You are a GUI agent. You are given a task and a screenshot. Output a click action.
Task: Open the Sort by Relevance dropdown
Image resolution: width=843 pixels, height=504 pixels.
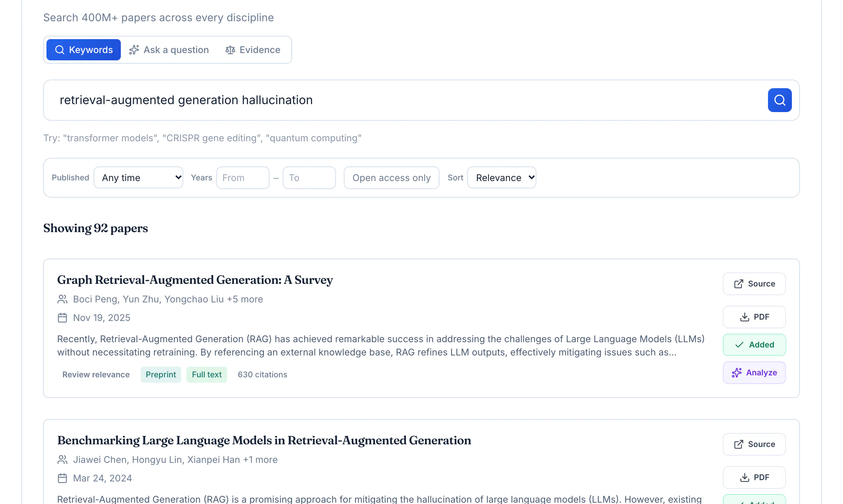point(502,178)
